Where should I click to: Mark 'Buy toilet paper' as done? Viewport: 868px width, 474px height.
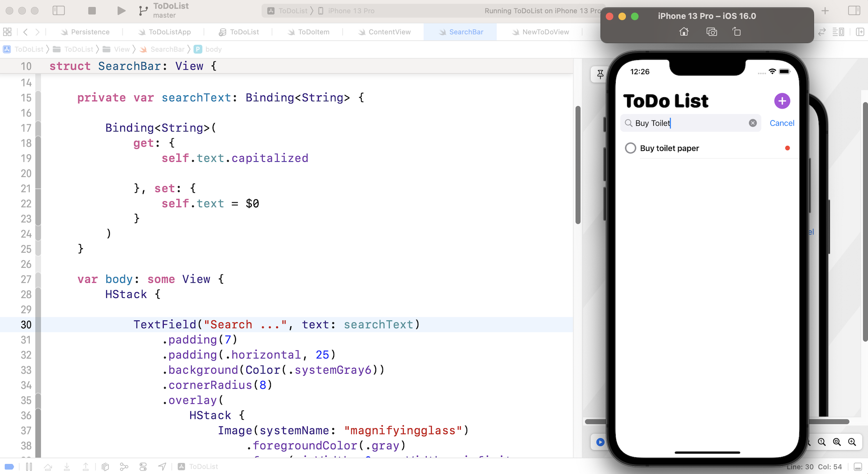click(x=630, y=148)
